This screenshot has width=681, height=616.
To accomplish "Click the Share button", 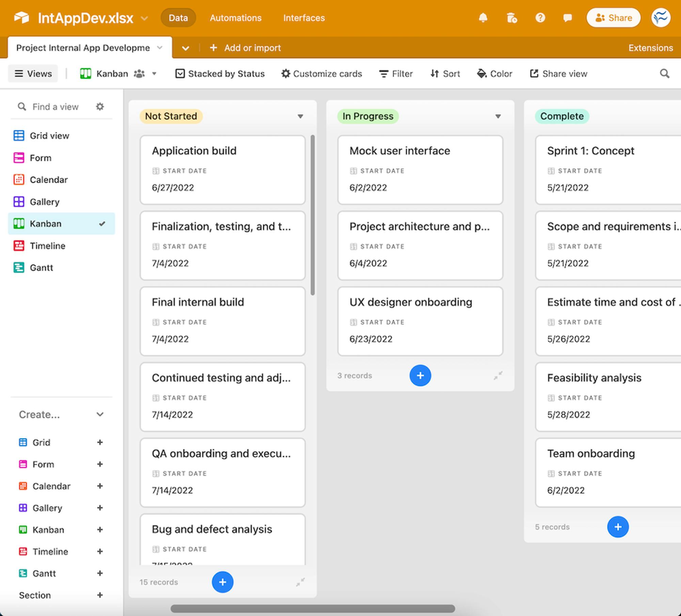I will (613, 18).
